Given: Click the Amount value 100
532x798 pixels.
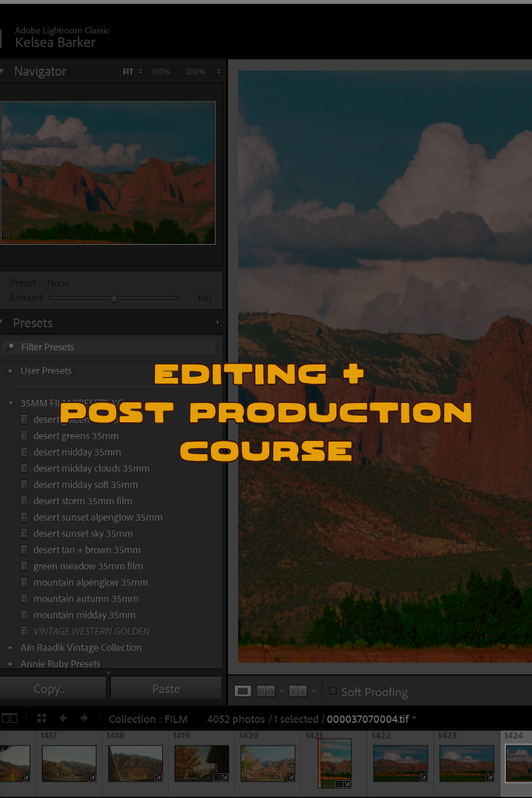Looking at the screenshot, I should coord(205,299).
